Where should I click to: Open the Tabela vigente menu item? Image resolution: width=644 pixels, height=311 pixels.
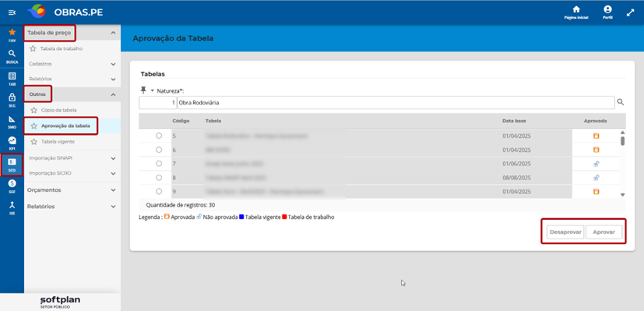click(x=58, y=141)
